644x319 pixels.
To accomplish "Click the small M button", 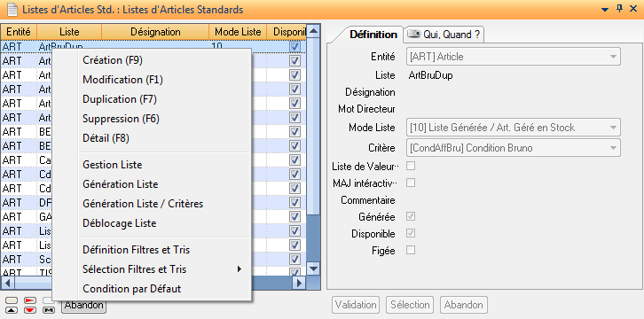I will click(49, 310).
